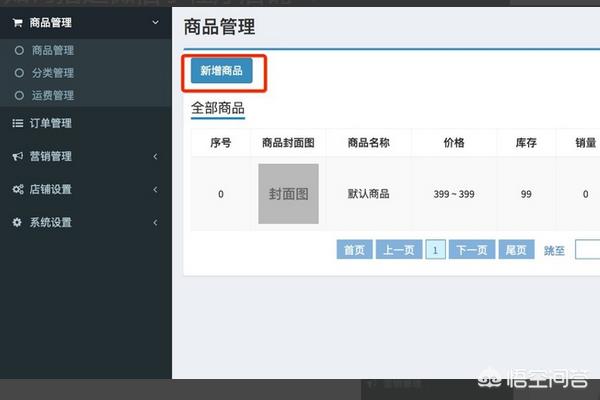
Task: Expand 系统设置 with its arrow
Action: [155, 223]
